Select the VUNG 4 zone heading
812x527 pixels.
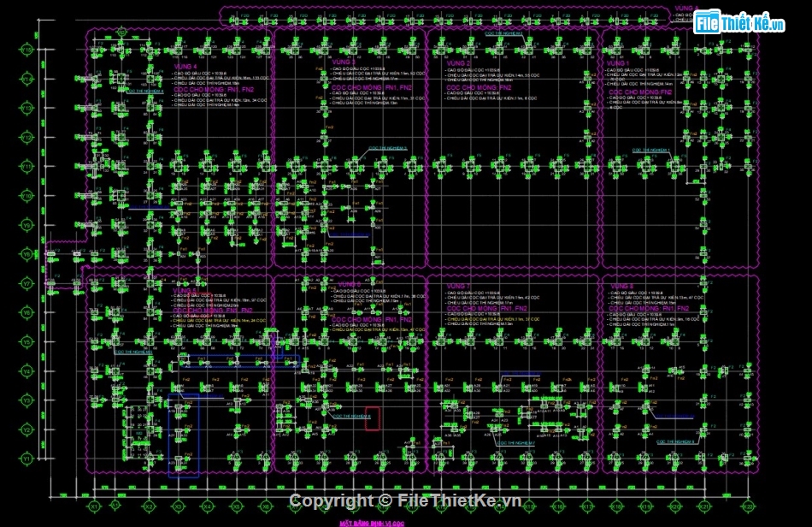pyautogui.click(x=185, y=67)
